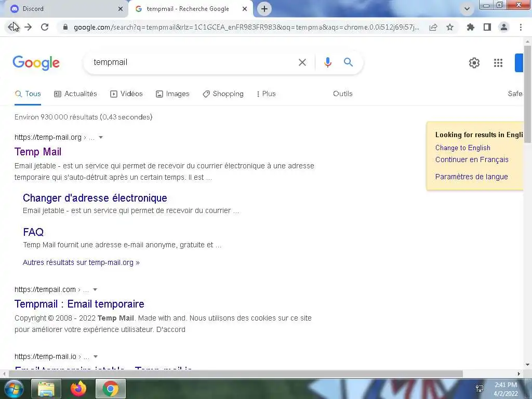Choose Continuer en Français
Screen dimensions: 532x399
(x=472, y=160)
